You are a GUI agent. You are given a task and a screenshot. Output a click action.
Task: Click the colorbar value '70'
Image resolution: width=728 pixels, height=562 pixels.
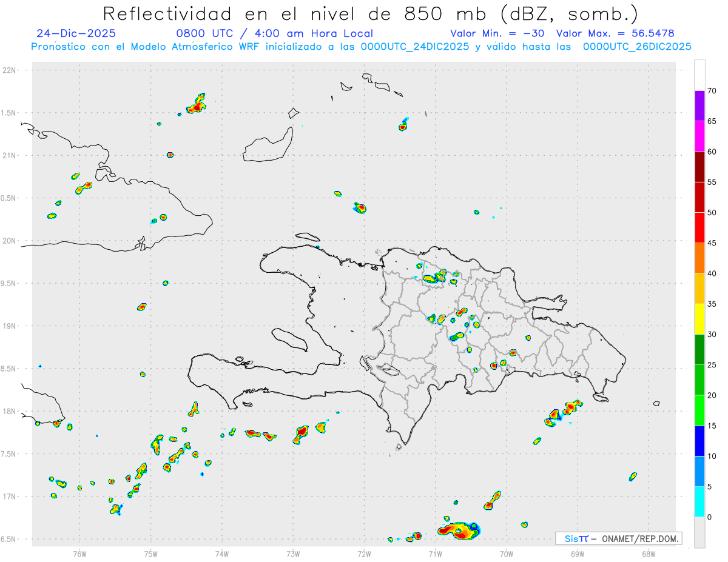[x=712, y=90]
